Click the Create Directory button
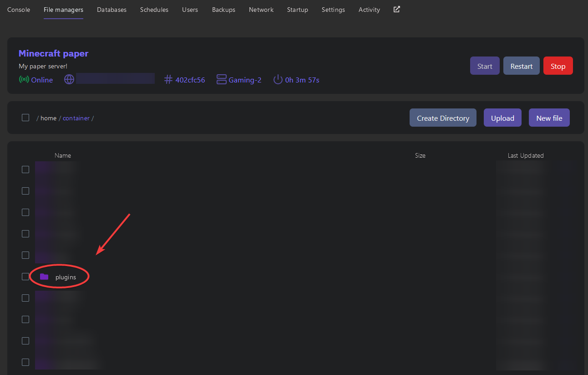Viewport: 588px width, 375px height. (x=443, y=118)
